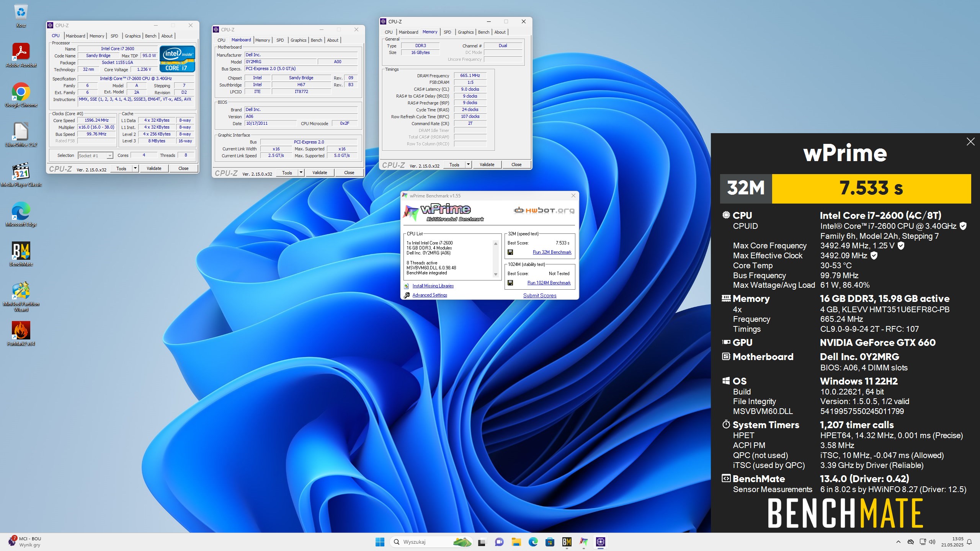This screenshot has width=980, height=551.
Task: Click the Wyszukaj taskbar search box
Action: tap(431, 542)
